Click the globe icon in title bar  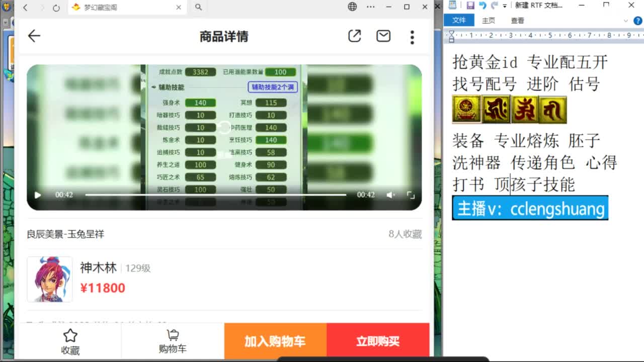352,7
